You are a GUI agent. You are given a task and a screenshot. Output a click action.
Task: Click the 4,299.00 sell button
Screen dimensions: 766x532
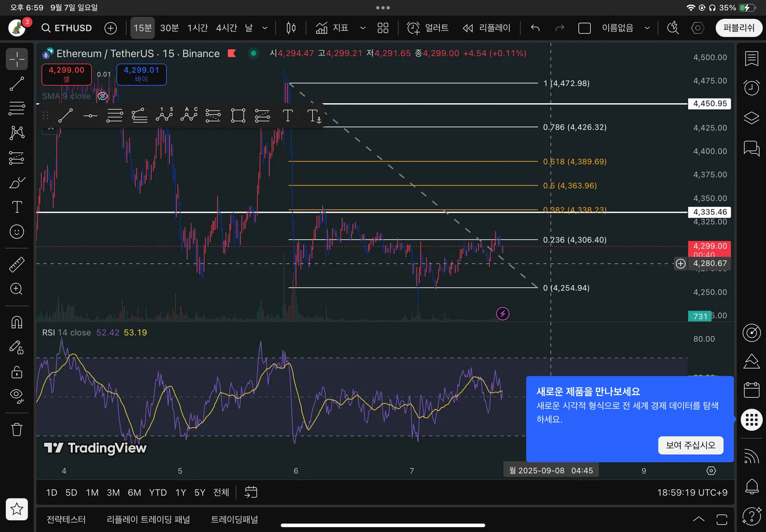point(67,74)
